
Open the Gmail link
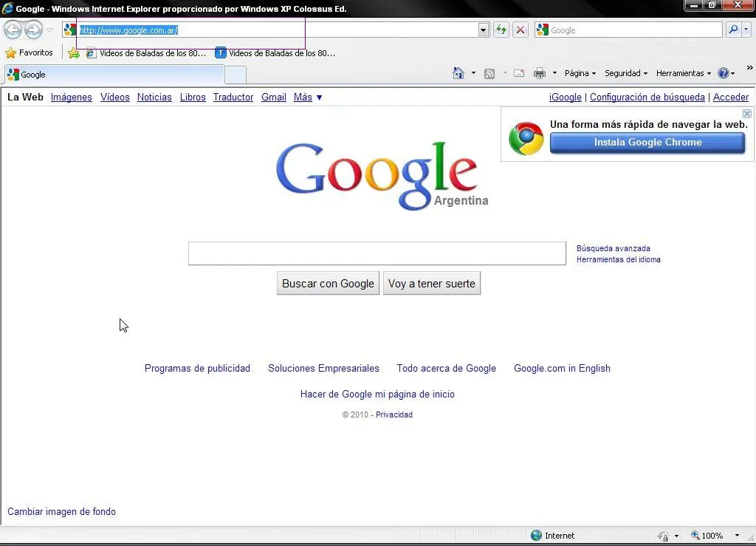pos(274,97)
